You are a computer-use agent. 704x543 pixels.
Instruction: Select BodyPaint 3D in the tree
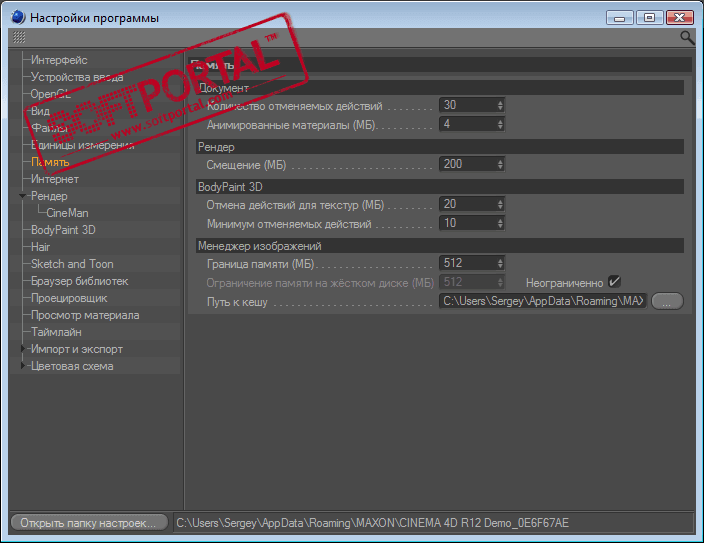pos(63,230)
